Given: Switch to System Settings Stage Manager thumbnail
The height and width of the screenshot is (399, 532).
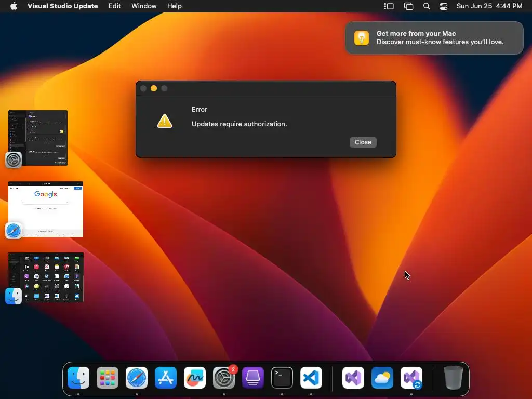Looking at the screenshot, I should coord(38,138).
